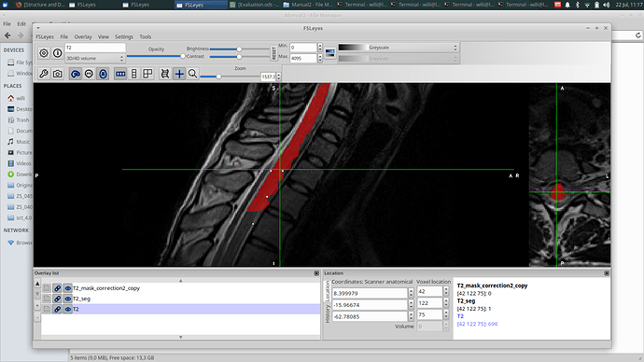Switch to vertical canvas layout

[x=133, y=74]
